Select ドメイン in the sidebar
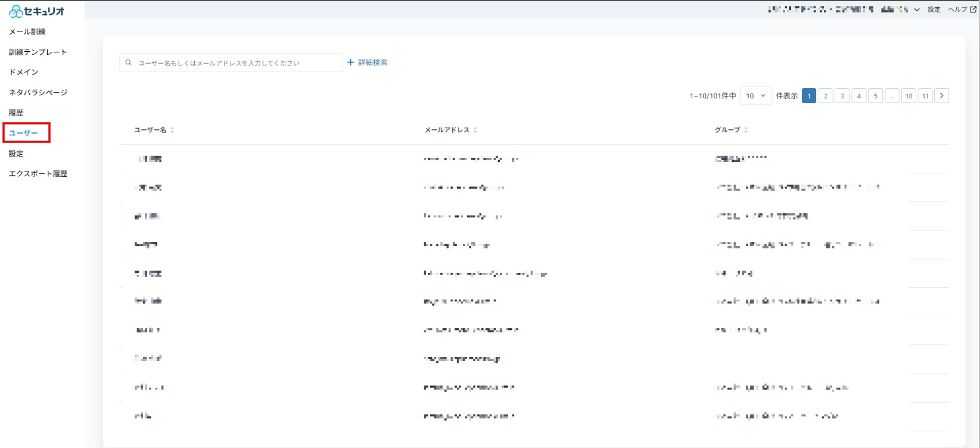980x448 pixels. (x=24, y=72)
